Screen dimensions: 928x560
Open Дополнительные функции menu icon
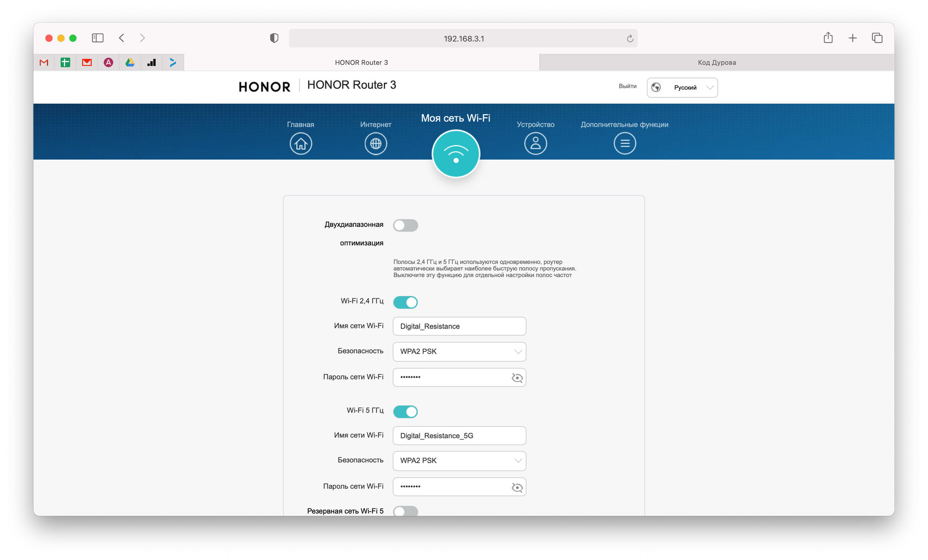click(625, 143)
